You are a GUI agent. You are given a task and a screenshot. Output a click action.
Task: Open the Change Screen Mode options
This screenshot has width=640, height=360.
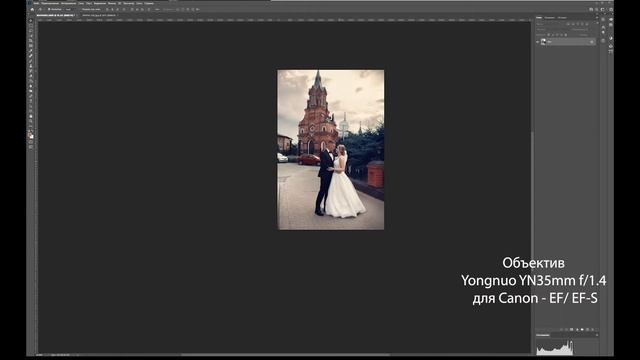31,147
